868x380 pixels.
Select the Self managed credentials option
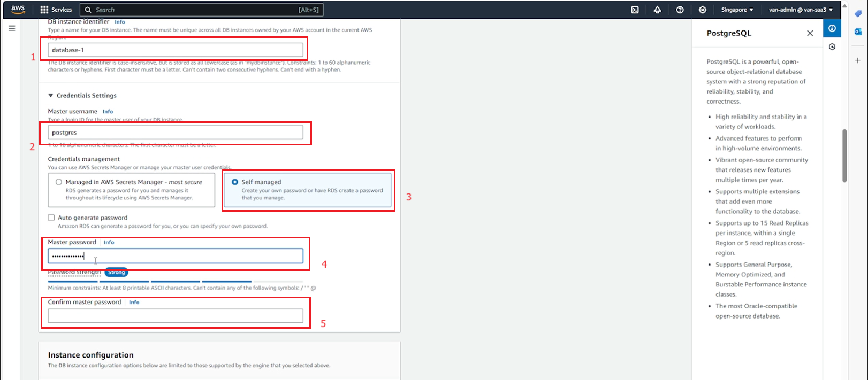[x=308, y=190]
